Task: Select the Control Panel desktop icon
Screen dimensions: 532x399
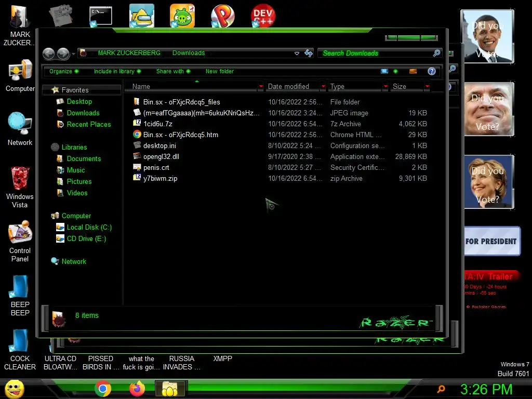Action: 20,241
